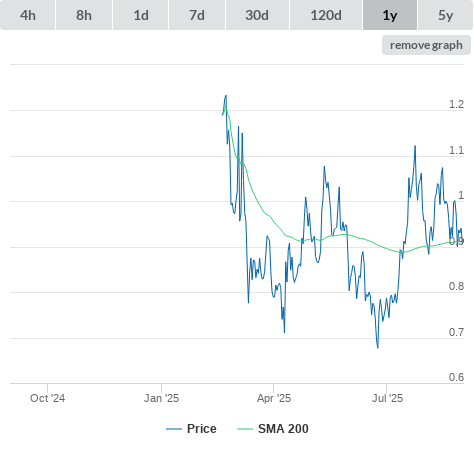
Task: Show the 30d price range
Action: tap(257, 15)
